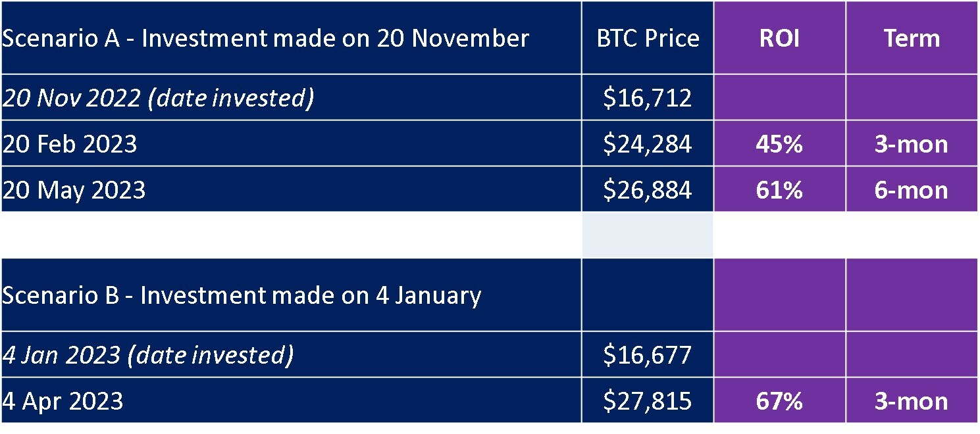The image size is (980, 434).
Task: Click the 6-mon term cell
Action: pos(912,189)
